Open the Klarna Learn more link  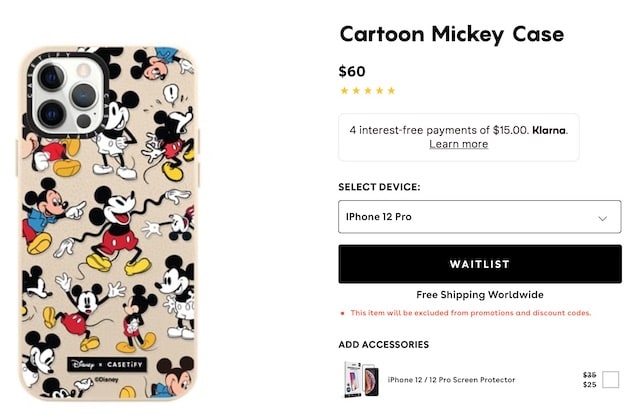458,144
